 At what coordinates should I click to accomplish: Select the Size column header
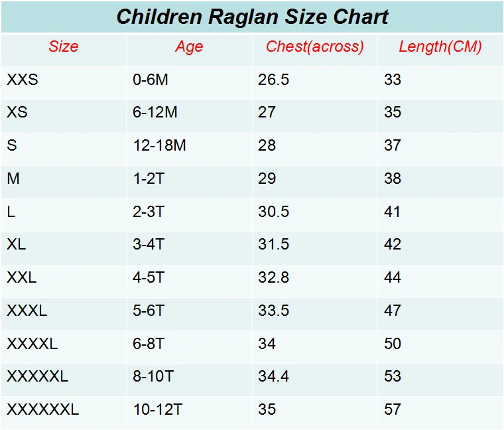pos(63,46)
